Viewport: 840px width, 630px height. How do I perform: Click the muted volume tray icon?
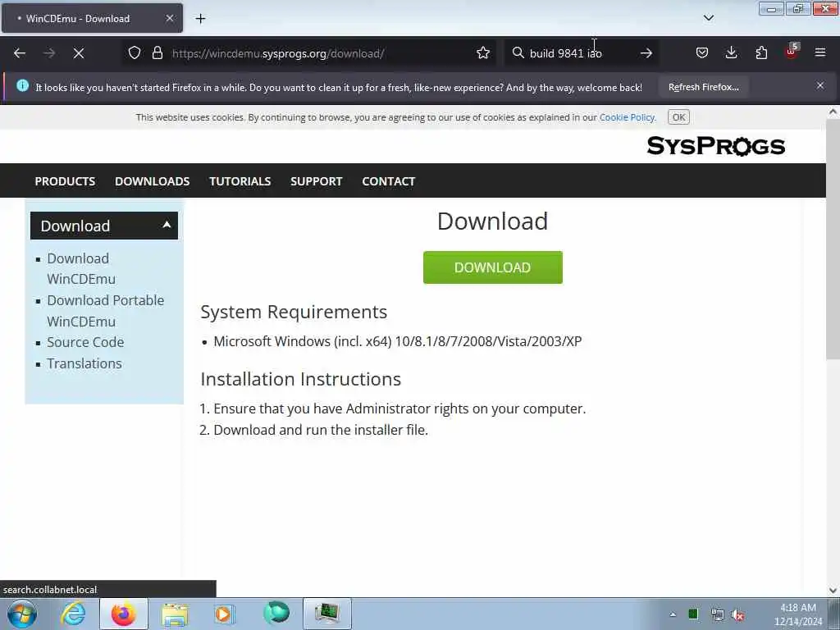pyautogui.click(x=738, y=615)
